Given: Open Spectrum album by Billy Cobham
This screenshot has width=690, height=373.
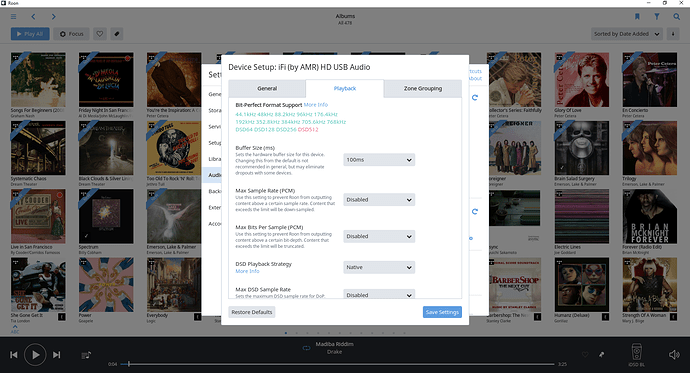Looking at the screenshot, I should (x=106, y=216).
